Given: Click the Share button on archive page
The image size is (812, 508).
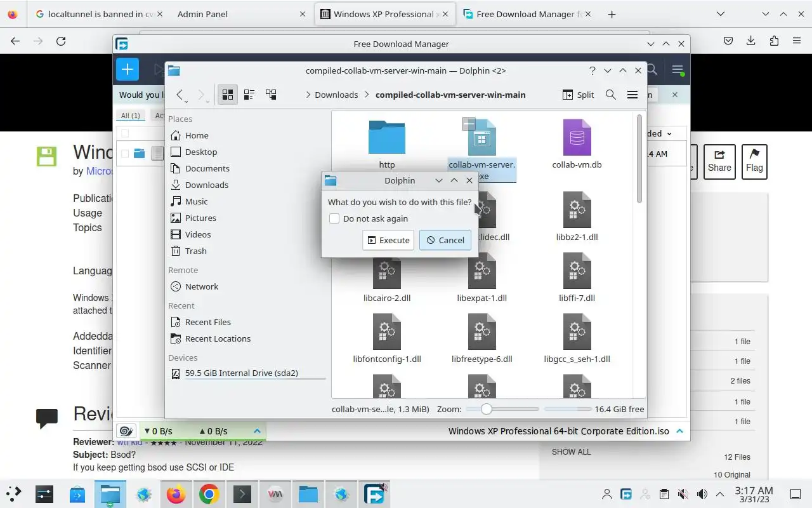Looking at the screenshot, I should [x=719, y=161].
